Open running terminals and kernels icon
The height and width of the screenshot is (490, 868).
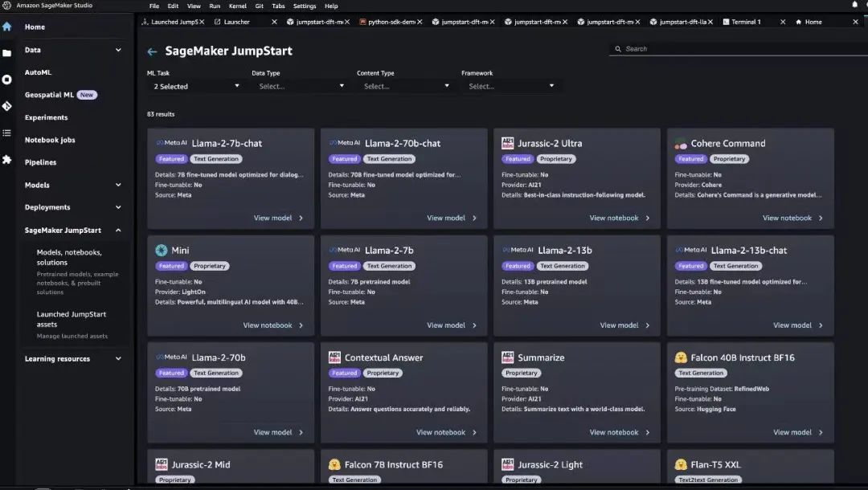tap(7, 80)
